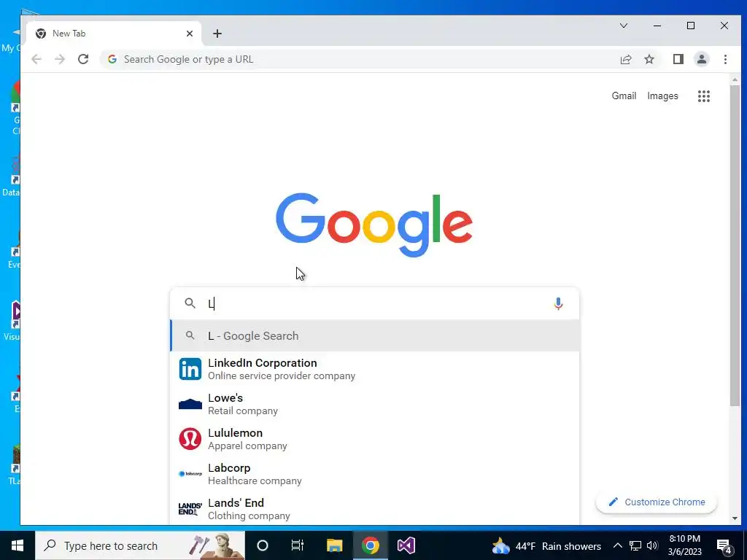
Task: Pick the Labcorp Healthcare company suggestion
Action: point(375,474)
